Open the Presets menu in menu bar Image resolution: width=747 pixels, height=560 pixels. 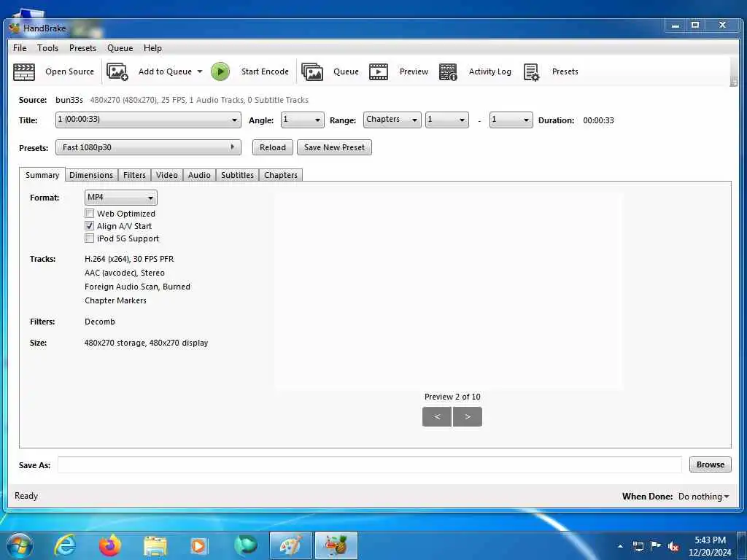point(82,48)
